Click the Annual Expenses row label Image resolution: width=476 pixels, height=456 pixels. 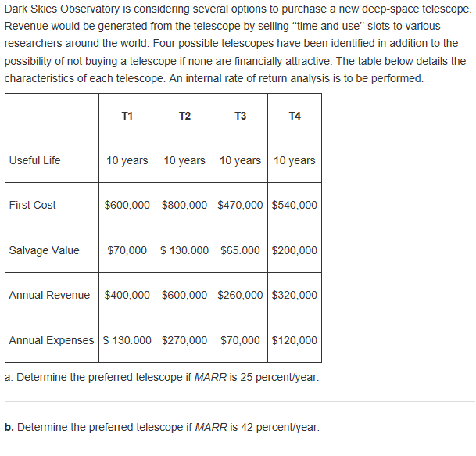[x=51, y=340]
